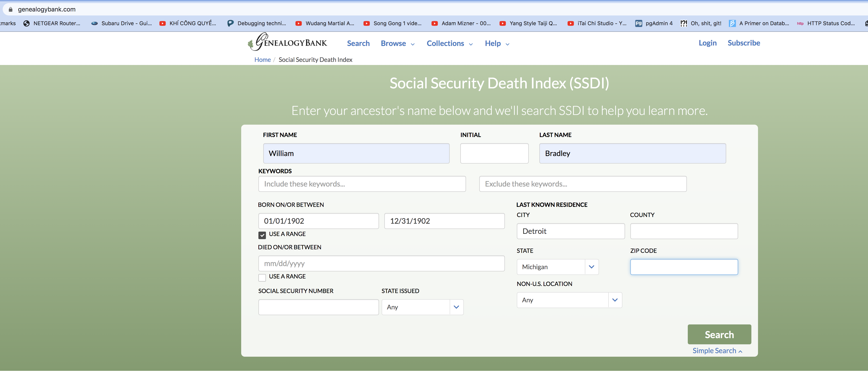
Task: Click the Home breadcrumb link
Action: [x=262, y=60]
